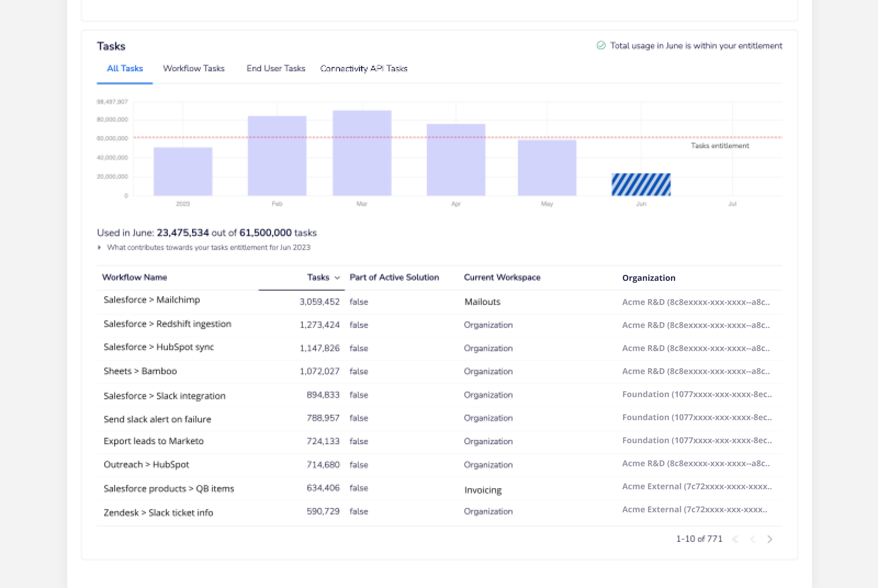
Task: Open the Invoicing workspace
Action: pyautogui.click(x=483, y=490)
